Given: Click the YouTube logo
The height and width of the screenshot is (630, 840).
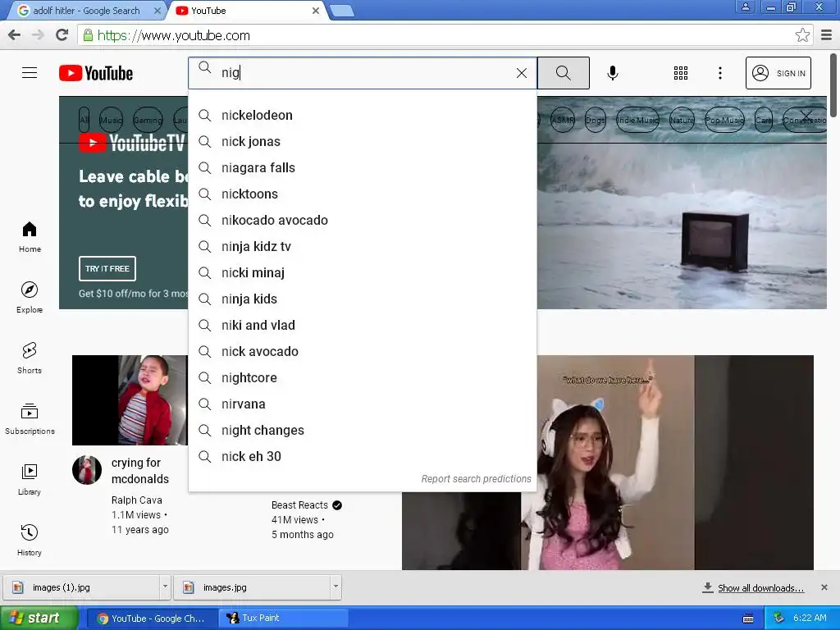Looking at the screenshot, I should pyautogui.click(x=96, y=73).
